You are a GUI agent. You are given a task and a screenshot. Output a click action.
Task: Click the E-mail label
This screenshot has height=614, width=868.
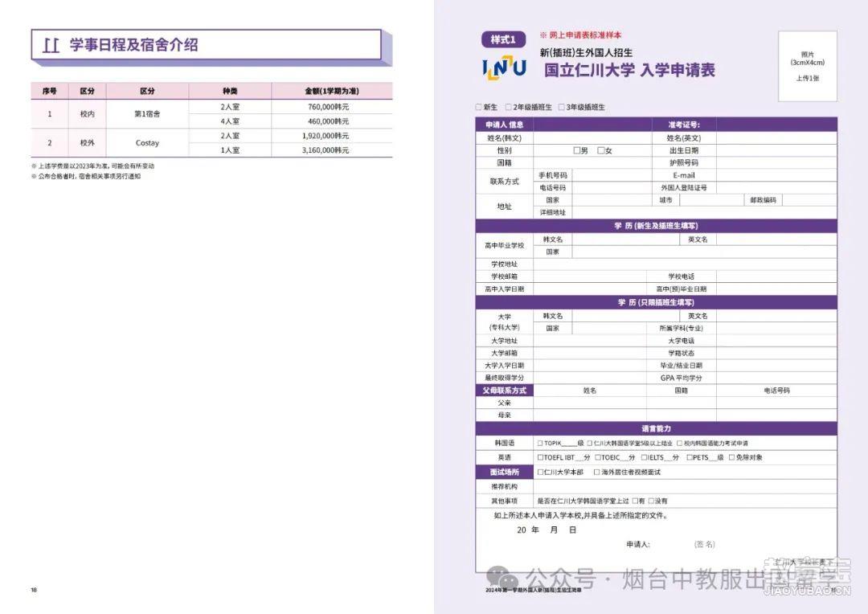tap(684, 175)
